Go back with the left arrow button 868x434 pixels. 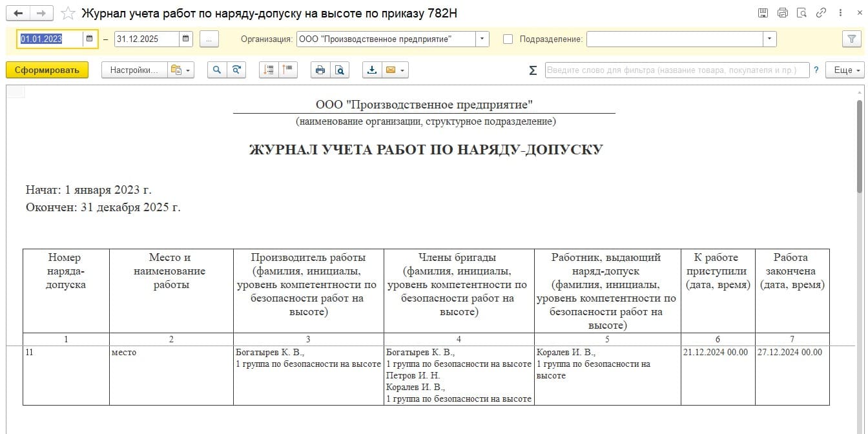(17, 13)
